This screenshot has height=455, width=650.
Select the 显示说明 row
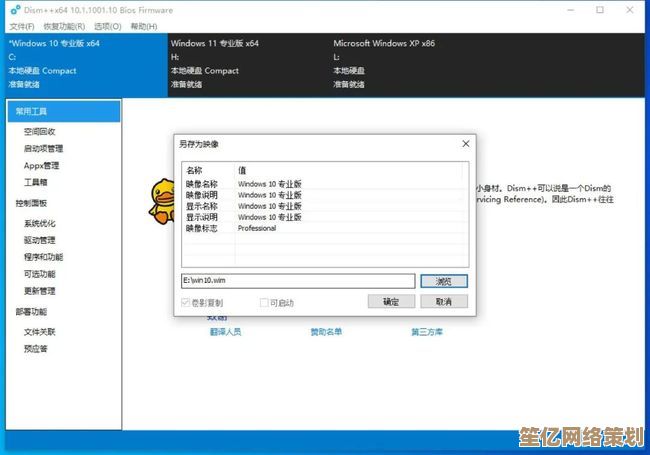tap(325, 217)
